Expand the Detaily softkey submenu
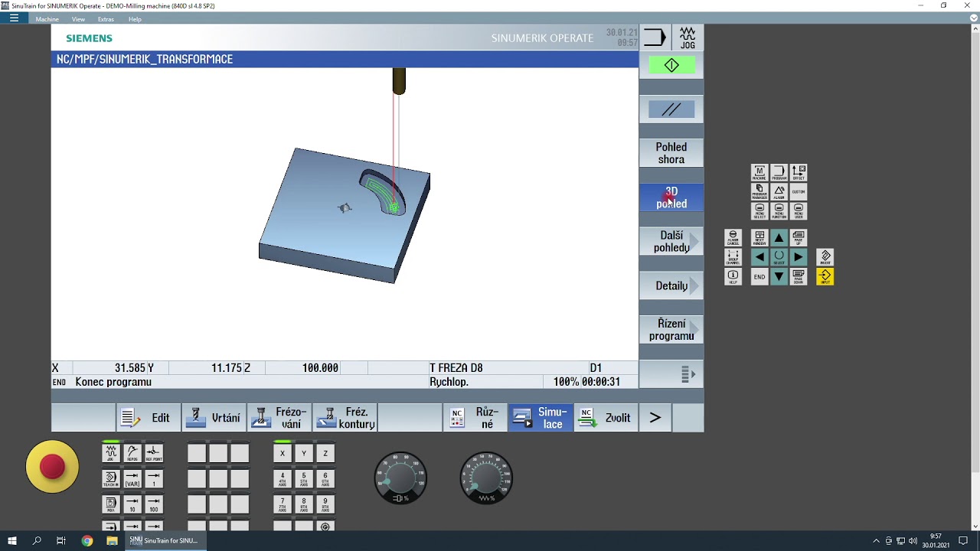The image size is (980, 551). point(671,285)
